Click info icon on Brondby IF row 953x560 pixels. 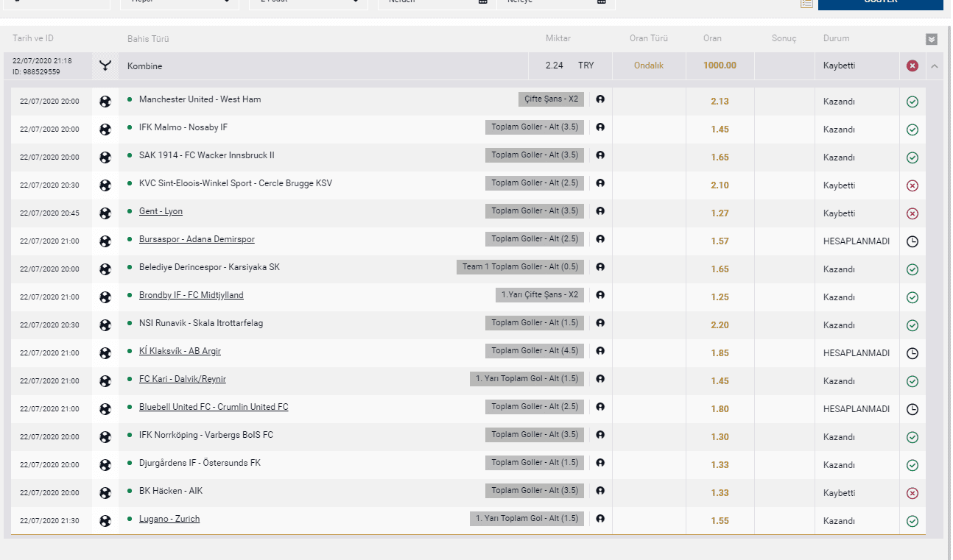(x=600, y=295)
